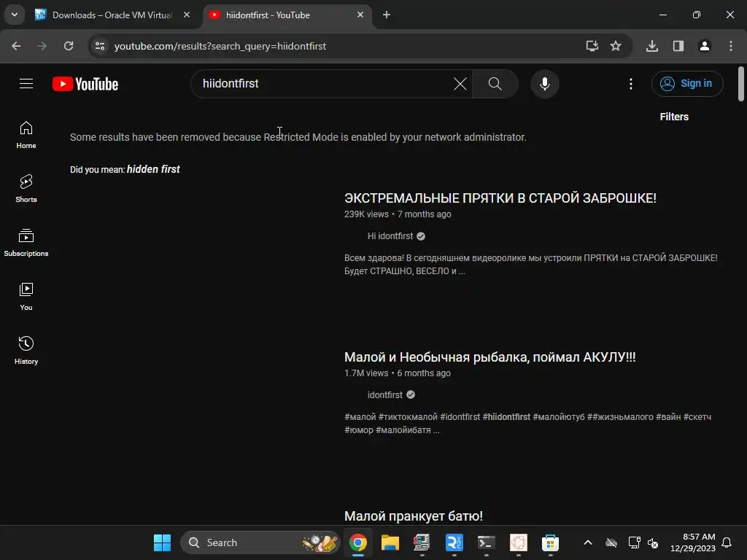
Task: Reload the YouTube page
Action: [x=69, y=46]
